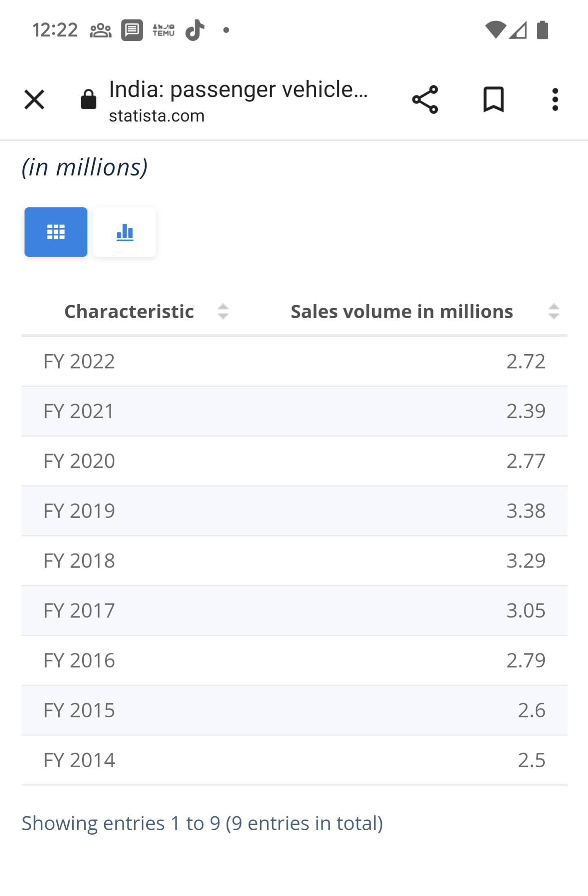
Task: Share the Statista page
Action: (425, 99)
